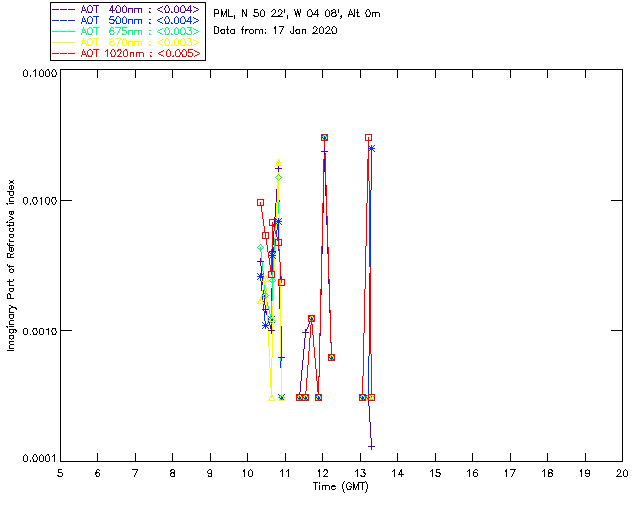The height and width of the screenshot is (512, 640).
Task: Click the 'Imaginary Part of Refractive index' axis title
Action: (x=11, y=265)
